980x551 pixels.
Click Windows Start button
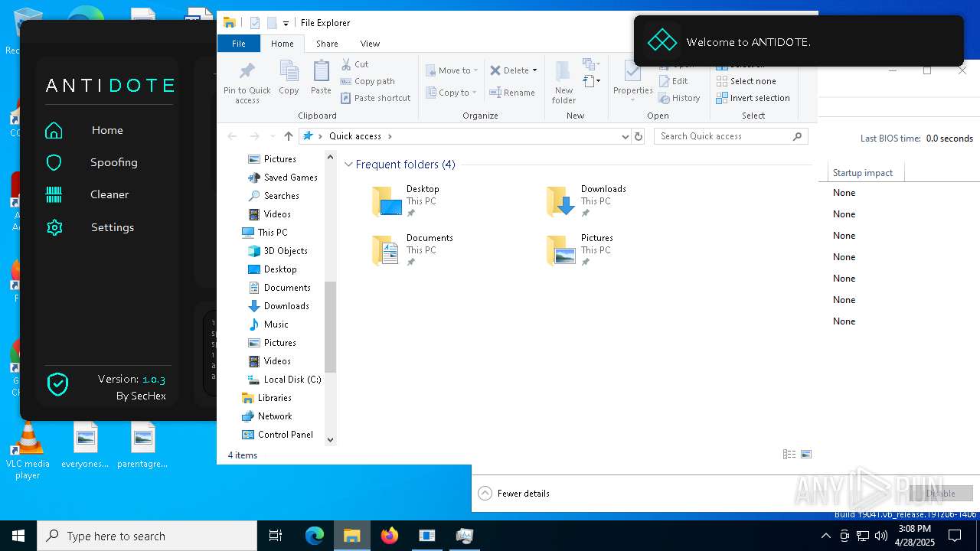tap(18, 536)
